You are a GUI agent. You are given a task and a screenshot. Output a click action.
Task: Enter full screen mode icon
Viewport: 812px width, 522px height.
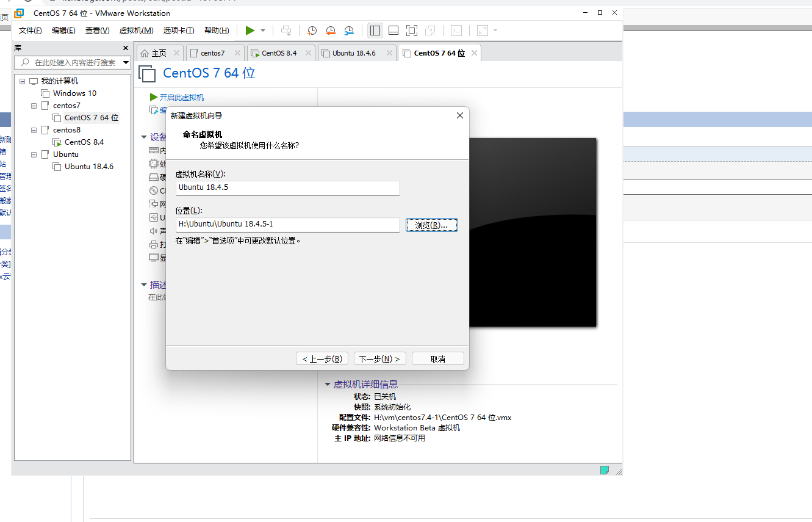[x=412, y=31]
